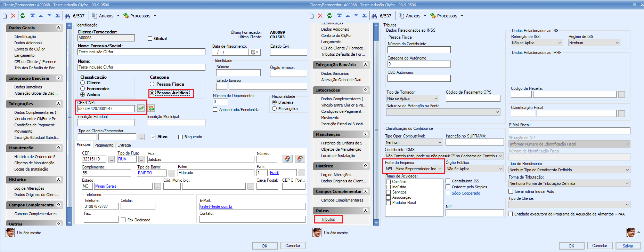Viewport: 644px width, 252px height.
Task: Click red Delete X icon in right window
Action: pos(320,16)
